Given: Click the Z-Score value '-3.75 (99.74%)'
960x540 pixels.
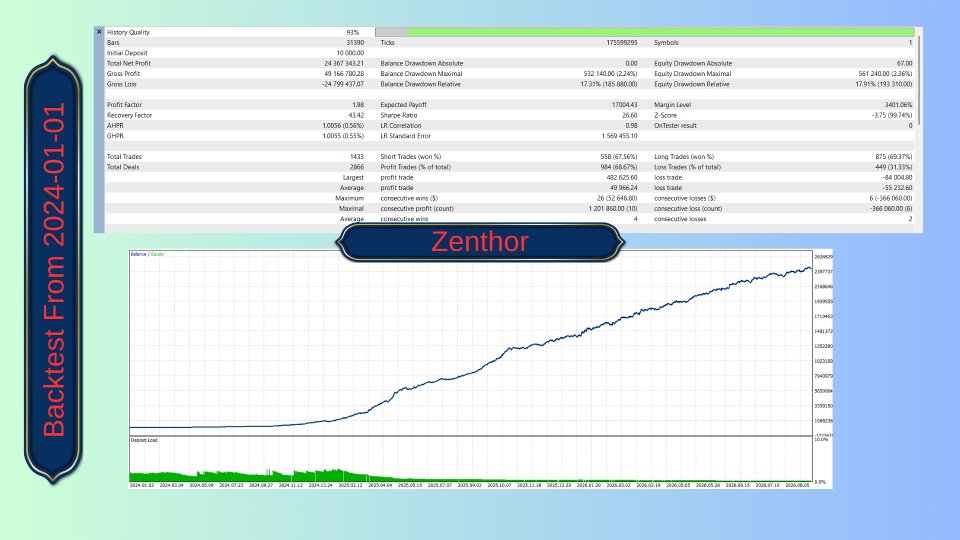Looking at the screenshot, I should pyautogui.click(x=891, y=116).
